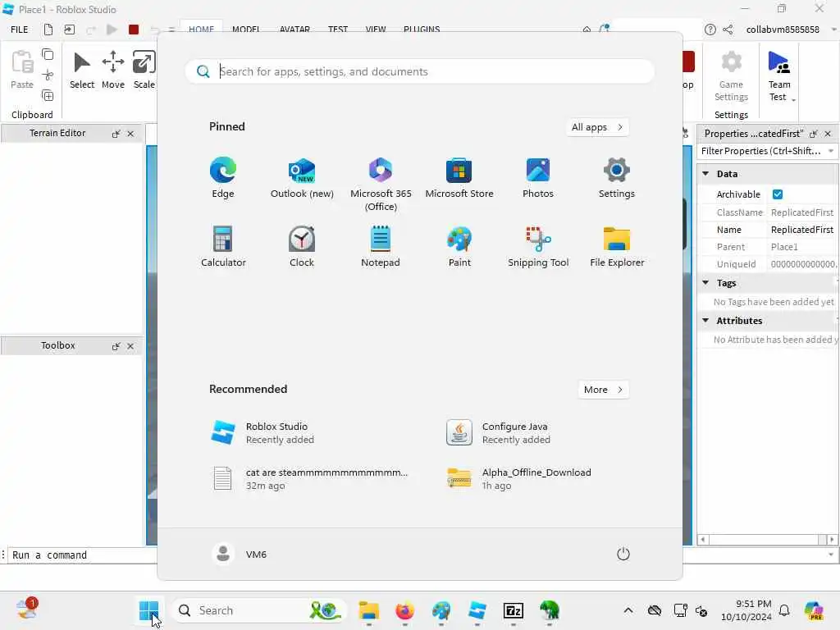Click the Duplicate icon in Clipboard group

tap(48, 96)
